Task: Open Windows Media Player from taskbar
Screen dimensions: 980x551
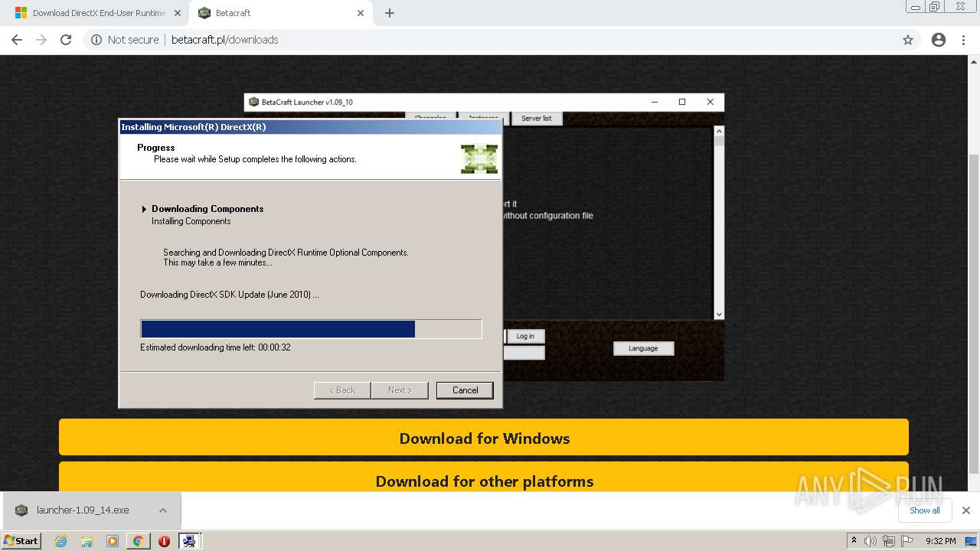Action: click(x=113, y=541)
